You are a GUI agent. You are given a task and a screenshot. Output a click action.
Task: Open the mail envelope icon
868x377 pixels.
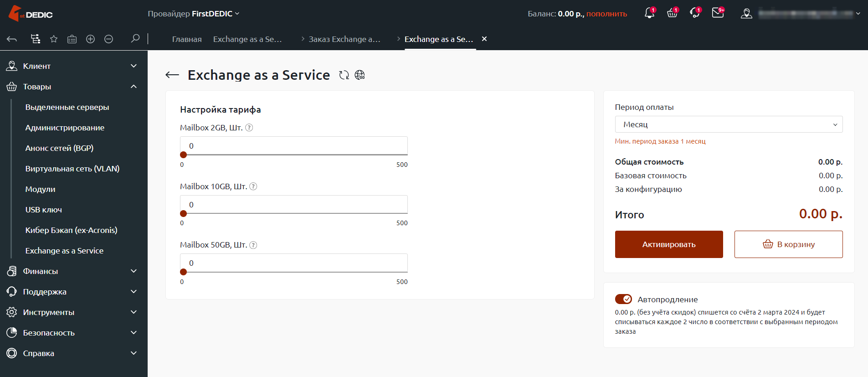[718, 13]
